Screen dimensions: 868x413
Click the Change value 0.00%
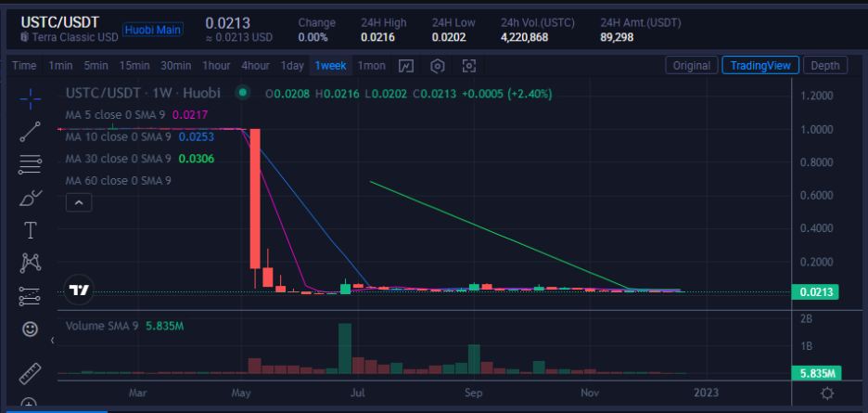click(x=313, y=37)
